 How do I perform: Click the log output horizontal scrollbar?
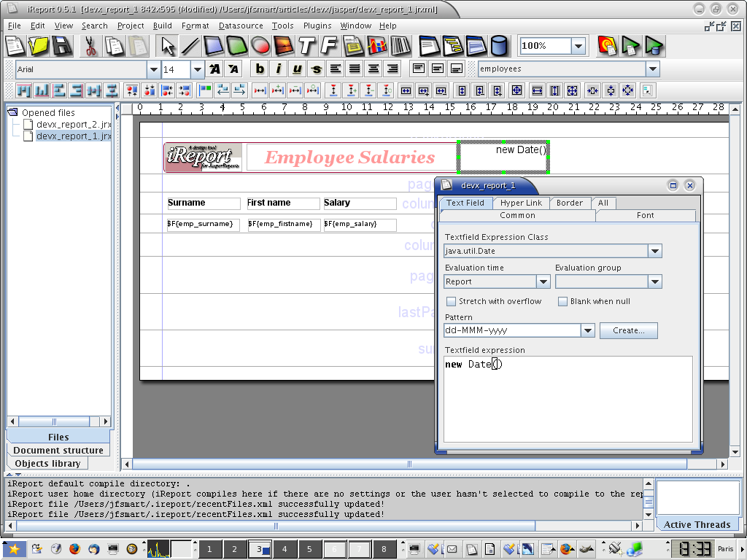pos(275,526)
